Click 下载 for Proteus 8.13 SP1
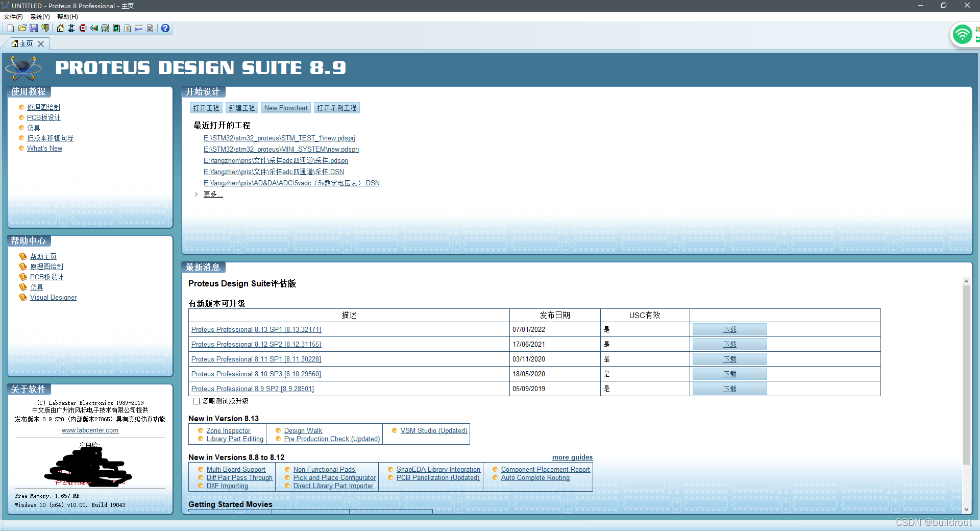Image resolution: width=980 pixels, height=531 pixels. point(730,330)
